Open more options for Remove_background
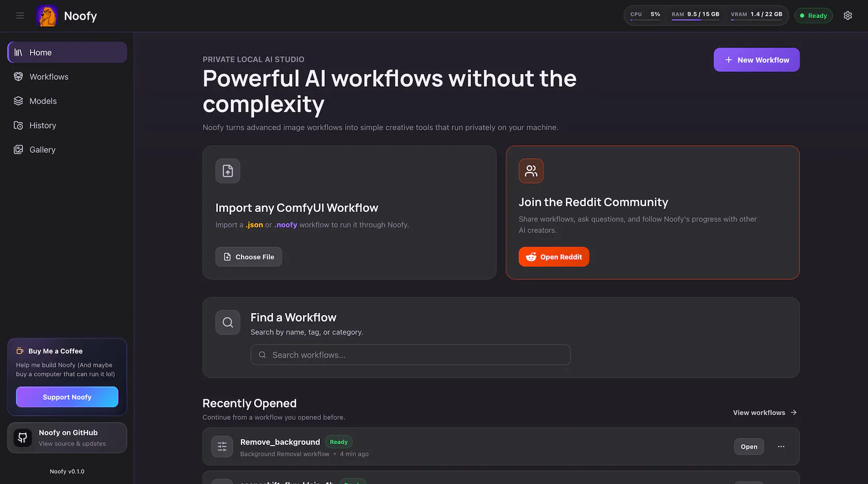 (x=781, y=447)
